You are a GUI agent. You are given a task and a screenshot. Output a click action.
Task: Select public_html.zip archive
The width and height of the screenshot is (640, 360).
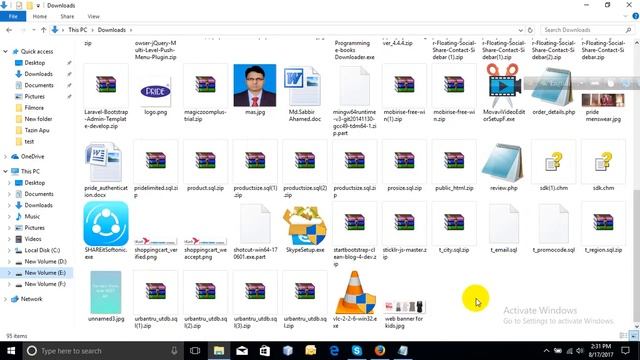[x=454, y=160]
